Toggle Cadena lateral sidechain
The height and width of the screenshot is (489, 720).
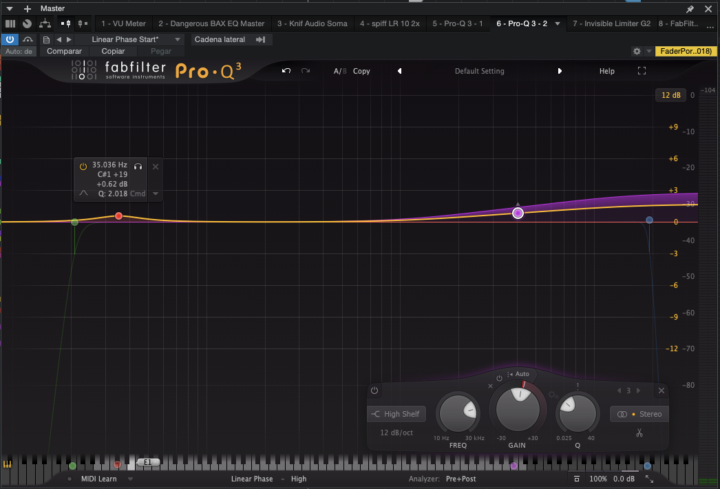pos(219,39)
